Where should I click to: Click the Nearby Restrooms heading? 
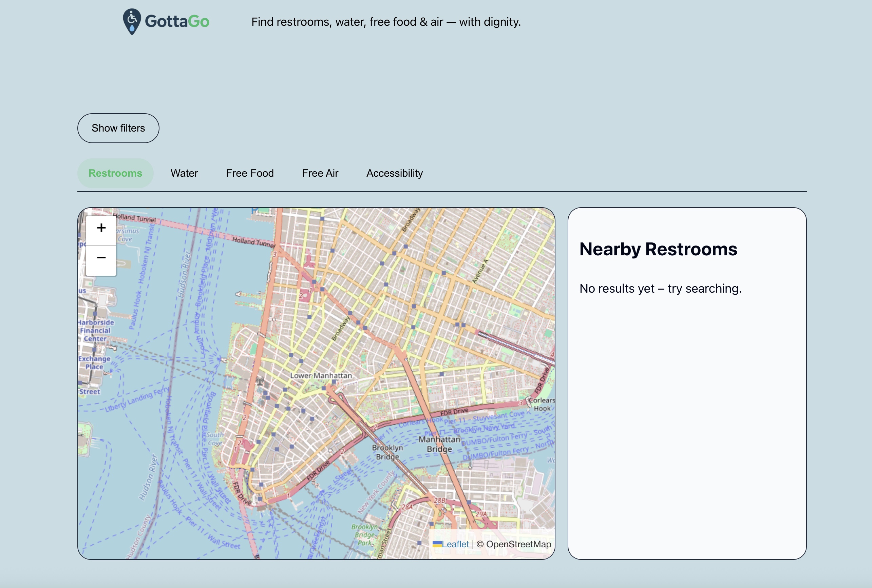[x=658, y=249]
